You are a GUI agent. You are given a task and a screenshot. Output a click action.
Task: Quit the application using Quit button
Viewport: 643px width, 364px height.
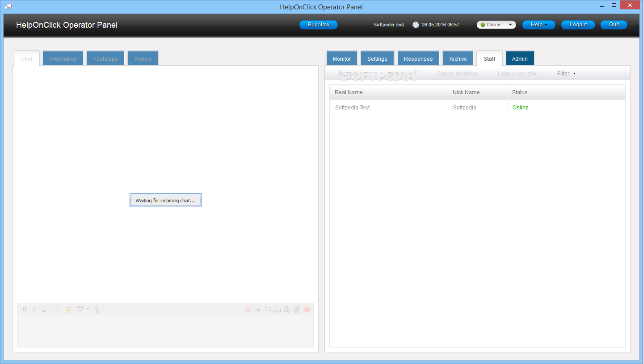[x=614, y=25]
